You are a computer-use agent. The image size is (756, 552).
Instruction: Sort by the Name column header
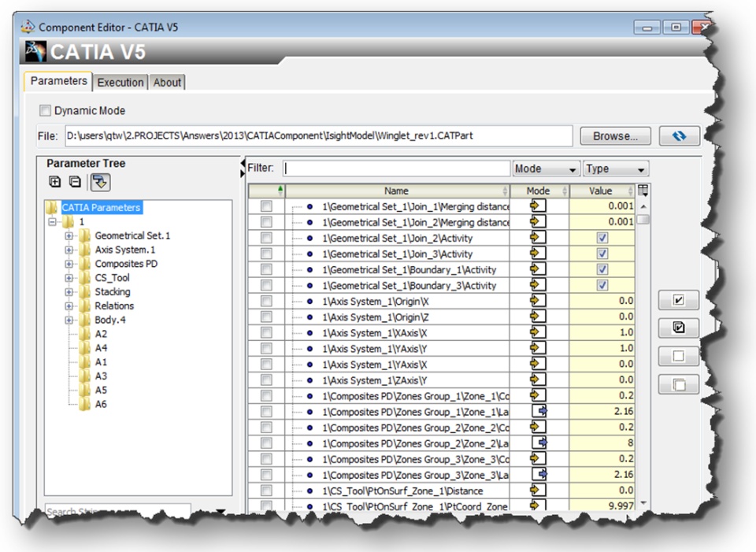397,191
